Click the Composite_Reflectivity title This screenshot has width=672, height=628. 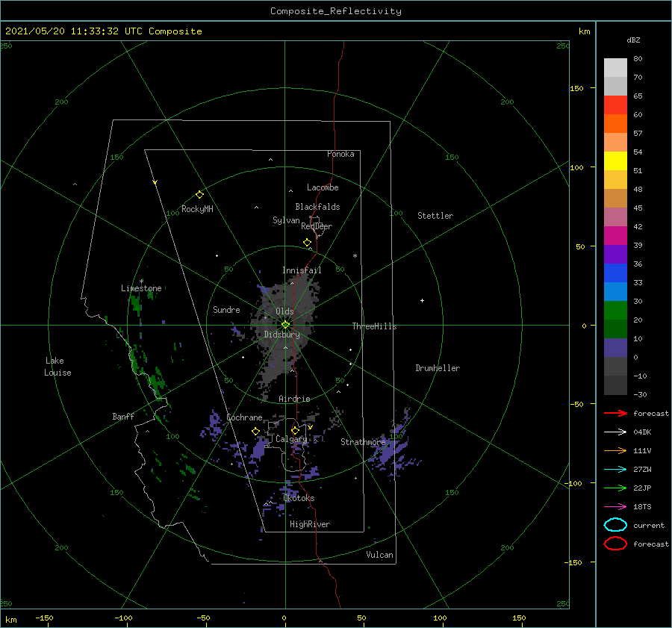pos(336,11)
